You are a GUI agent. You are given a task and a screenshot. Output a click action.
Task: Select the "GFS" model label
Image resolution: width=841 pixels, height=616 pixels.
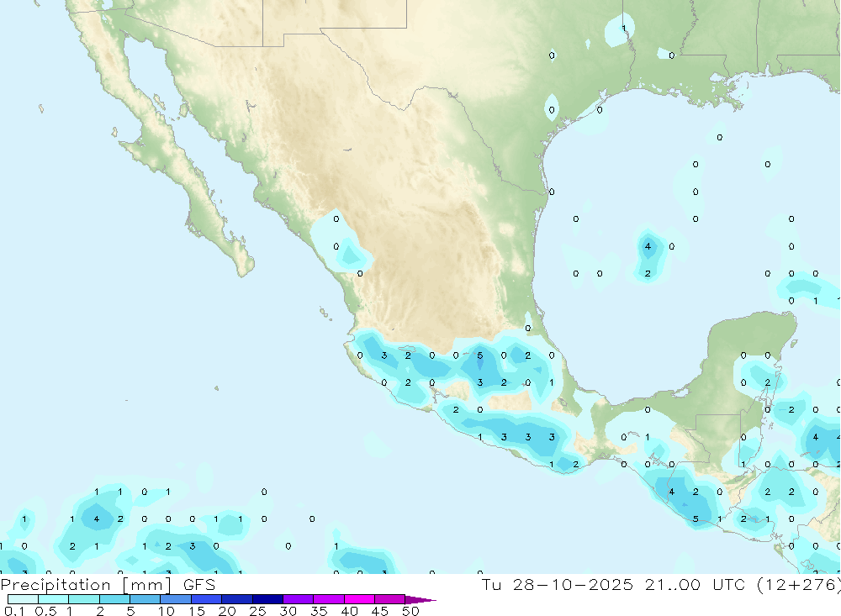click(x=199, y=585)
